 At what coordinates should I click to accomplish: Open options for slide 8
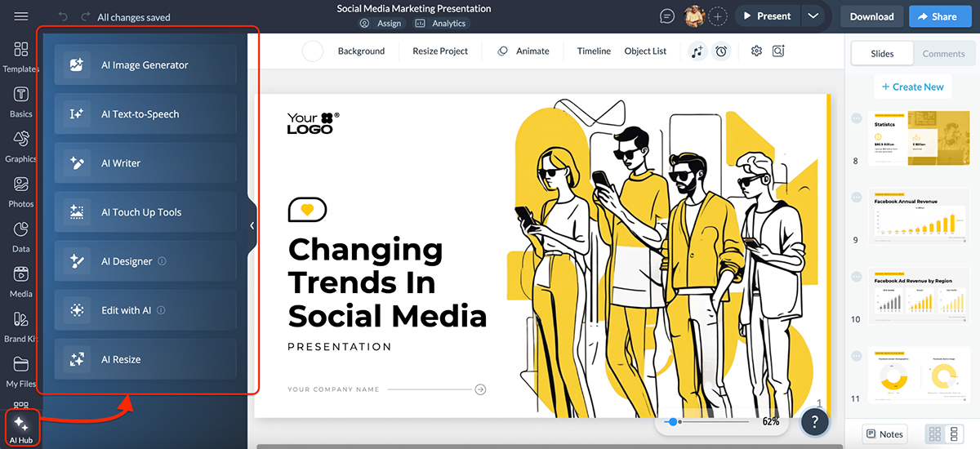[857, 118]
